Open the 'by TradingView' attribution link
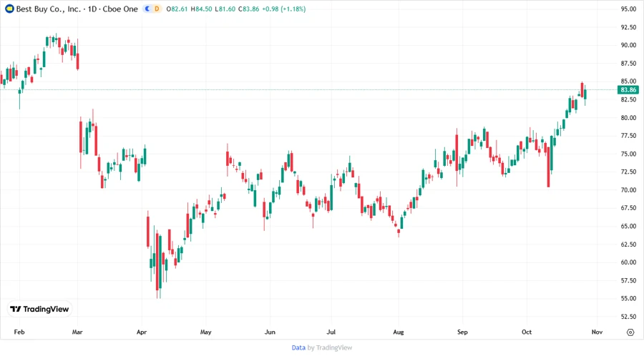This screenshot has width=644, height=356. coord(330,347)
